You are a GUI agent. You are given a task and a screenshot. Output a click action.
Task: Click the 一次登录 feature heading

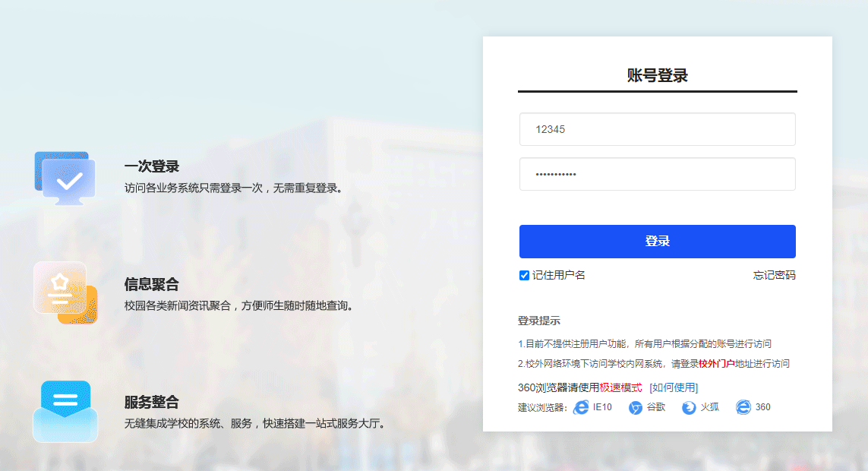point(152,167)
